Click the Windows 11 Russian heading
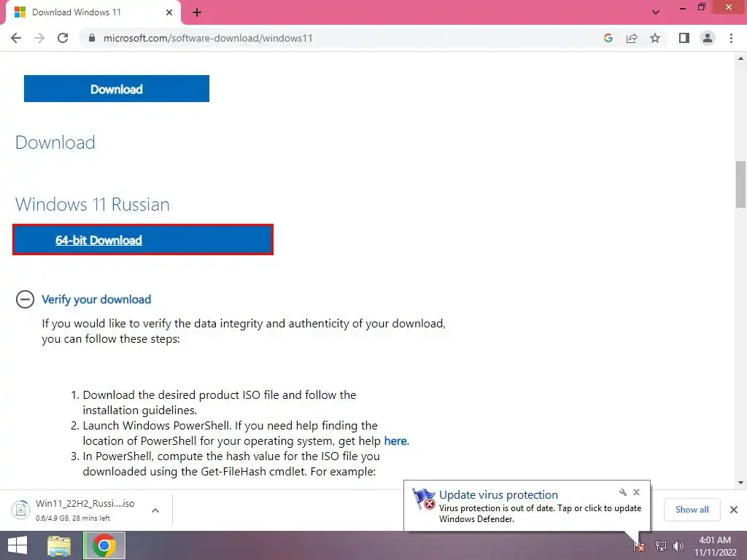 93,204
